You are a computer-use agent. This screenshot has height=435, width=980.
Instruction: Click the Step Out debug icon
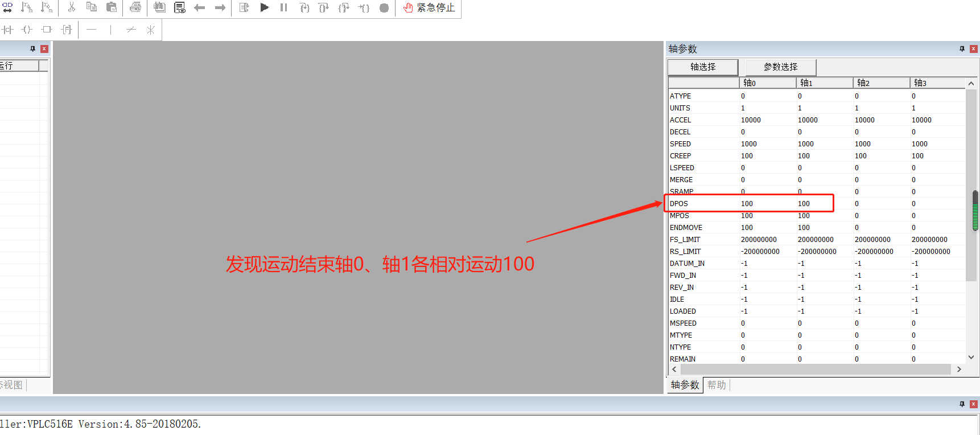click(344, 8)
